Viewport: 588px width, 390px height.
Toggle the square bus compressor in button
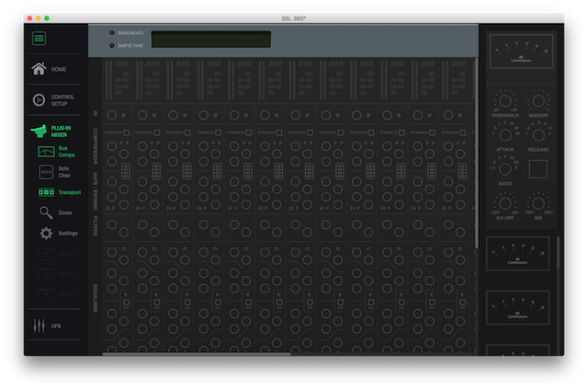pyautogui.click(x=537, y=169)
